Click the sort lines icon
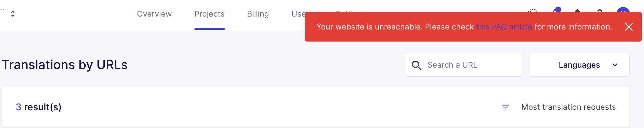The height and width of the screenshot is (128, 644). coord(505,107)
